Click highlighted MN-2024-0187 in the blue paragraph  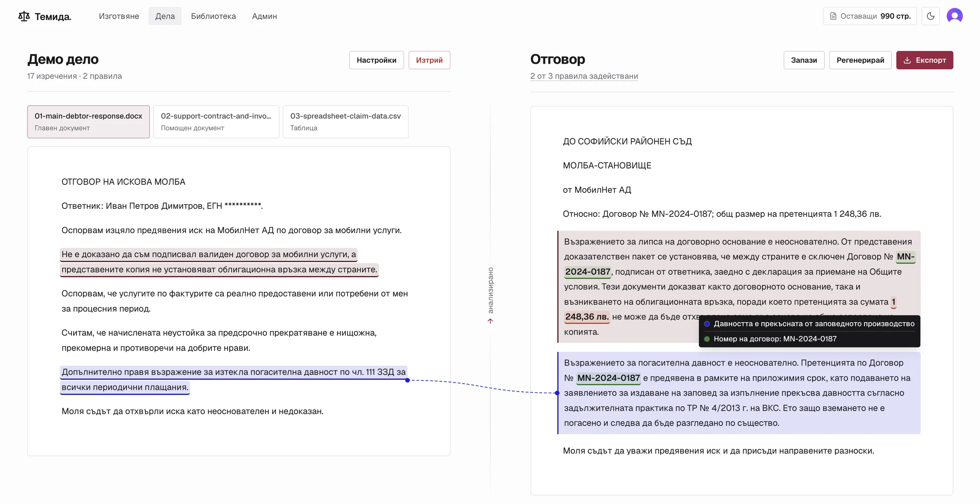point(608,378)
